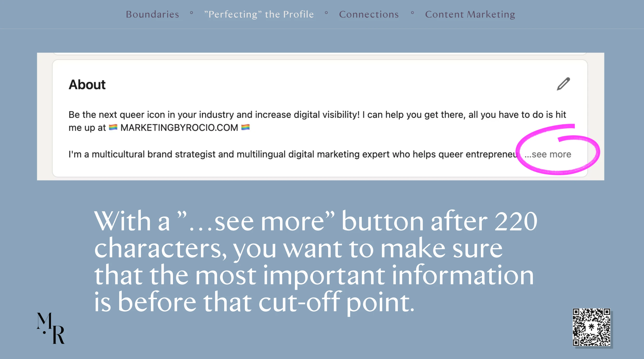Open the Boundaries section tab
This screenshot has width=644, height=359.
click(152, 14)
